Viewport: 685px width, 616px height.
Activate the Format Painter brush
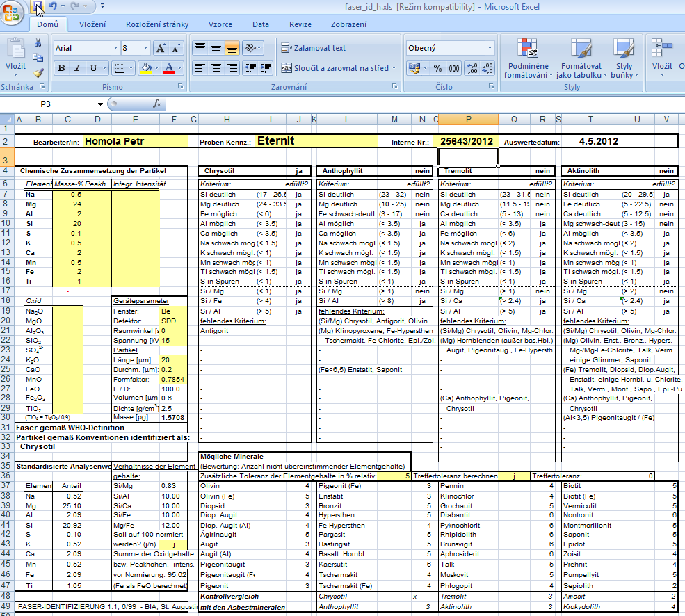(38, 72)
